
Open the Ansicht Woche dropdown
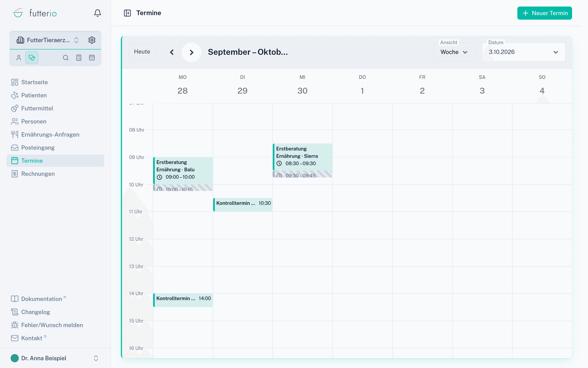click(454, 52)
